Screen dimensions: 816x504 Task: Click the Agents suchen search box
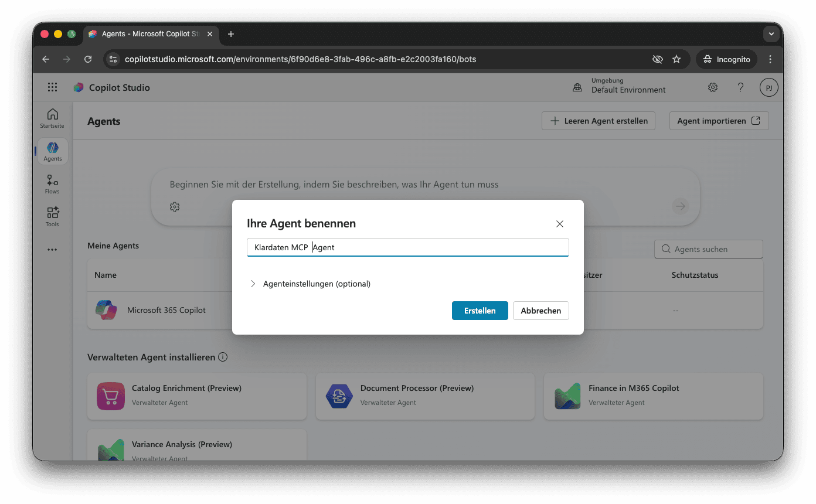(x=709, y=249)
